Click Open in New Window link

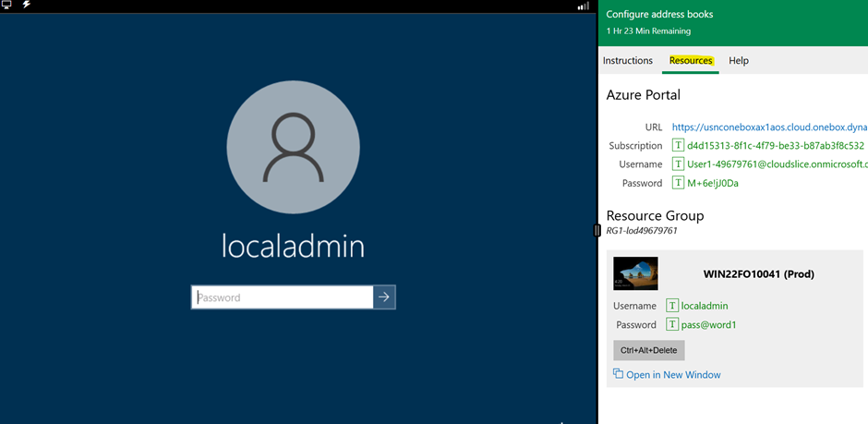673,375
